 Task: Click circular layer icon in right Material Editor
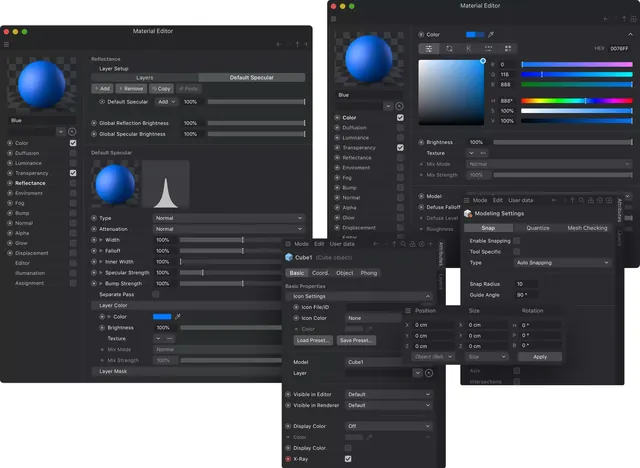pos(400,106)
